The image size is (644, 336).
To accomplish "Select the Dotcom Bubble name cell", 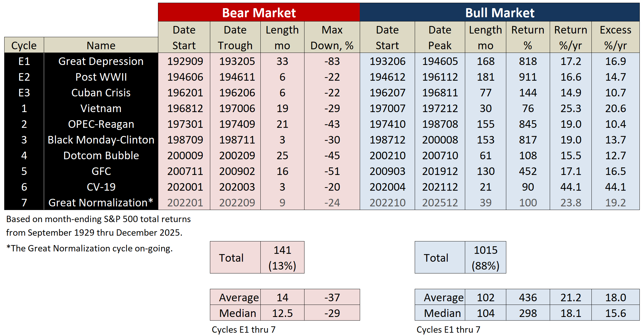I will click(101, 155).
